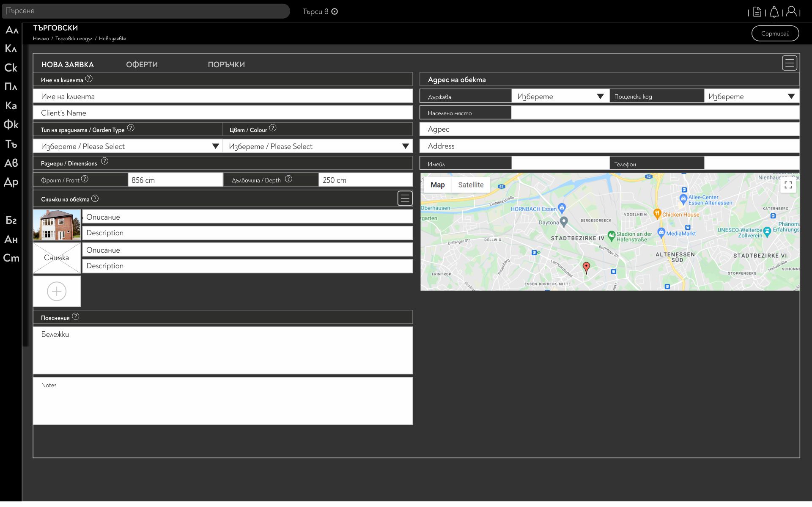Image resolution: width=812 pixels, height=507 pixels.
Task: Expand the Garden Type dropdown
Action: point(215,146)
